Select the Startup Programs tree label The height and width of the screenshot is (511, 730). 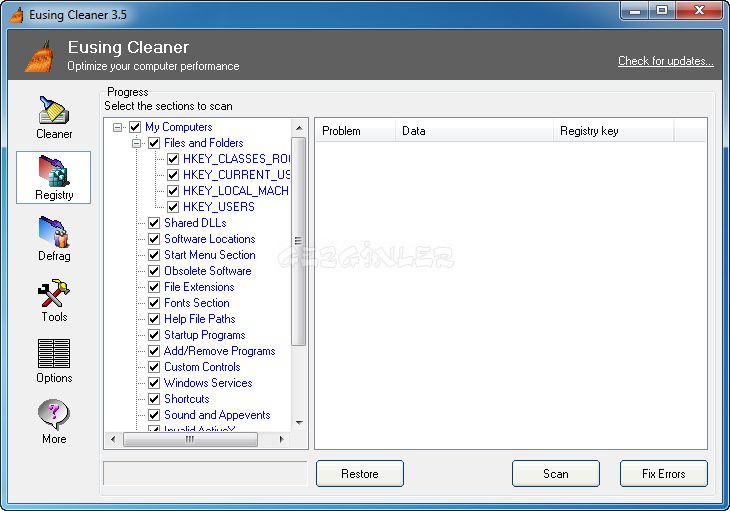point(205,335)
